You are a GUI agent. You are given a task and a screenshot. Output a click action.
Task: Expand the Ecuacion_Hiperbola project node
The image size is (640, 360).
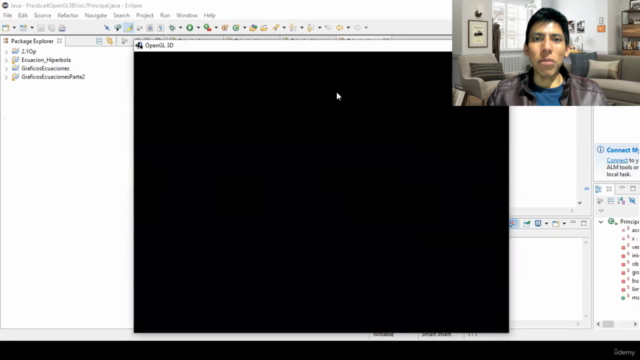tap(6, 60)
